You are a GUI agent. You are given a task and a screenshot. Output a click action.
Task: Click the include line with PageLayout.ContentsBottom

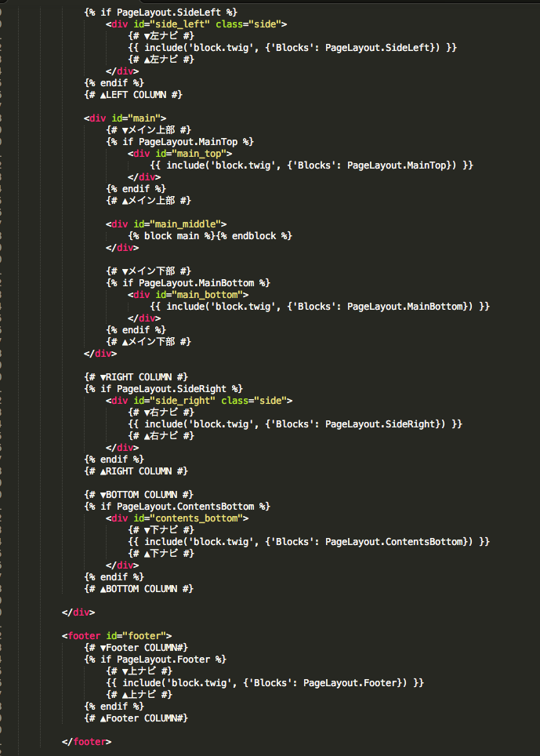coord(308,542)
